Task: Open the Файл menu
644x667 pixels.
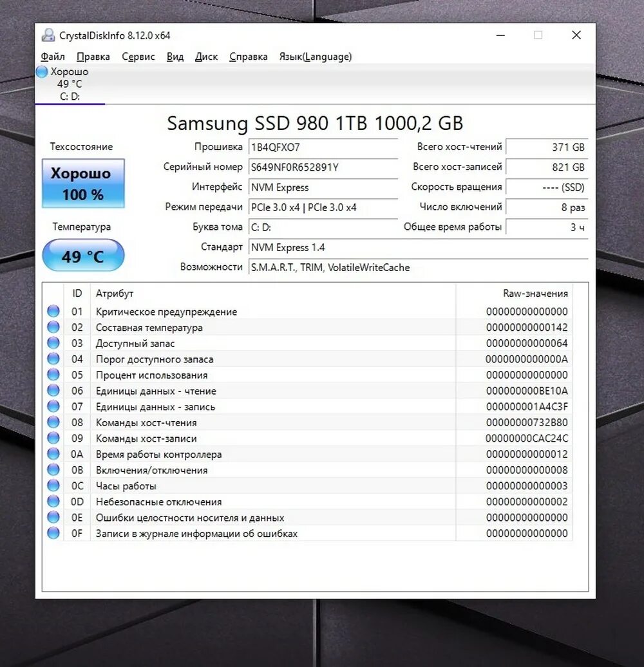Action: coord(53,57)
